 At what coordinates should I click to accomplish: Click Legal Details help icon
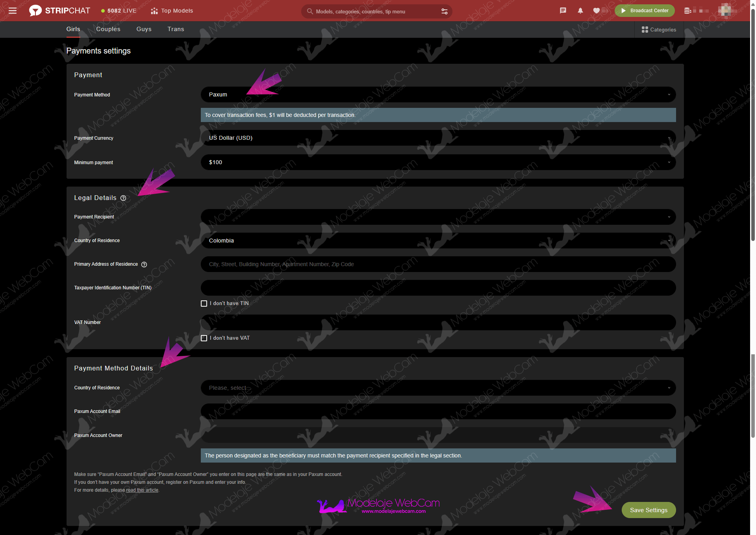123,198
